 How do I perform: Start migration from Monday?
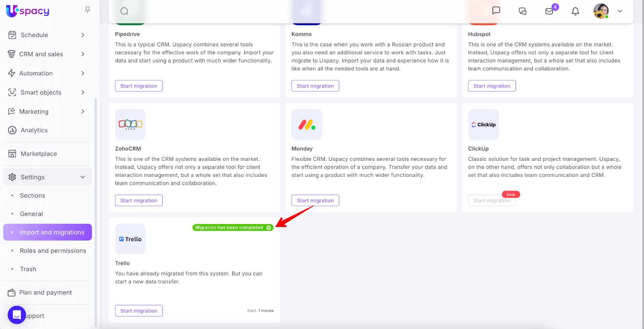pos(315,200)
